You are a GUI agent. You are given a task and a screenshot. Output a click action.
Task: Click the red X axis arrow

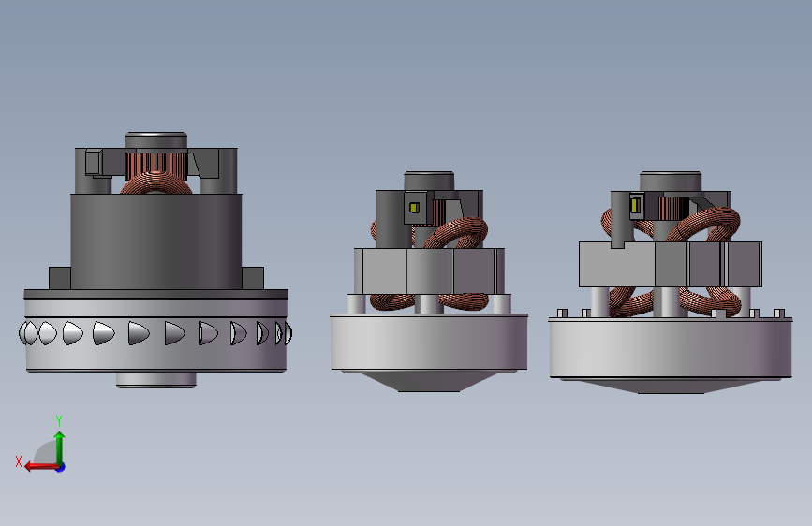coord(40,467)
